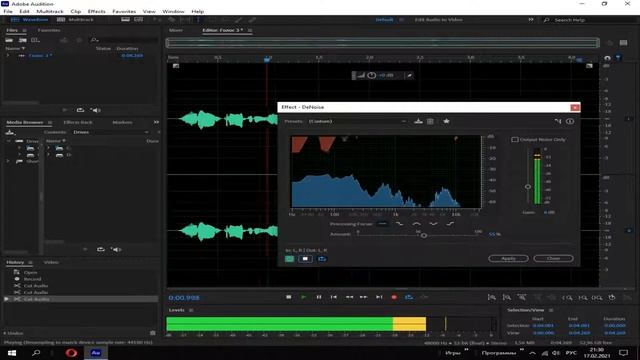This screenshot has width=640, height=360.
Task: Select the low and high frequencies focus
Action: [433, 224]
